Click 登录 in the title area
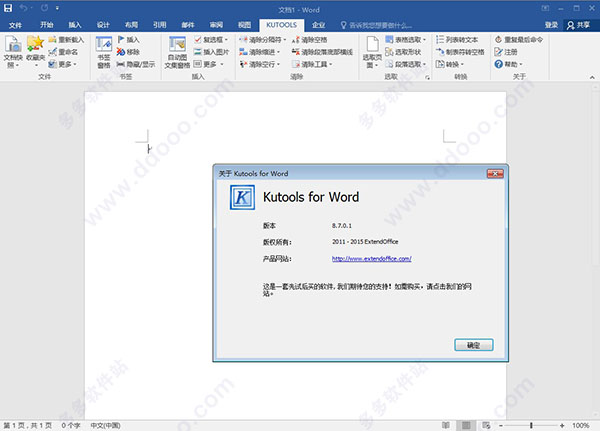Viewport: 600px width, 431px height. [x=551, y=25]
